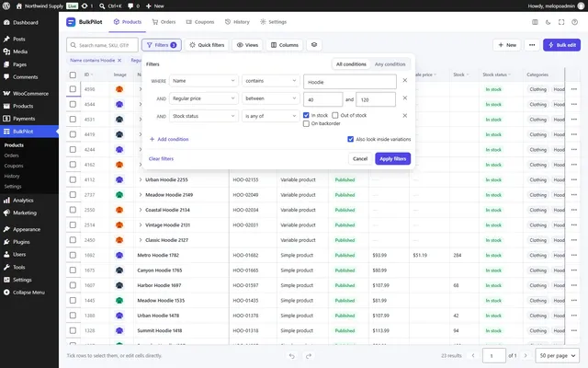
Task: Open the is any of operator dropdown
Action: [x=270, y=116]
